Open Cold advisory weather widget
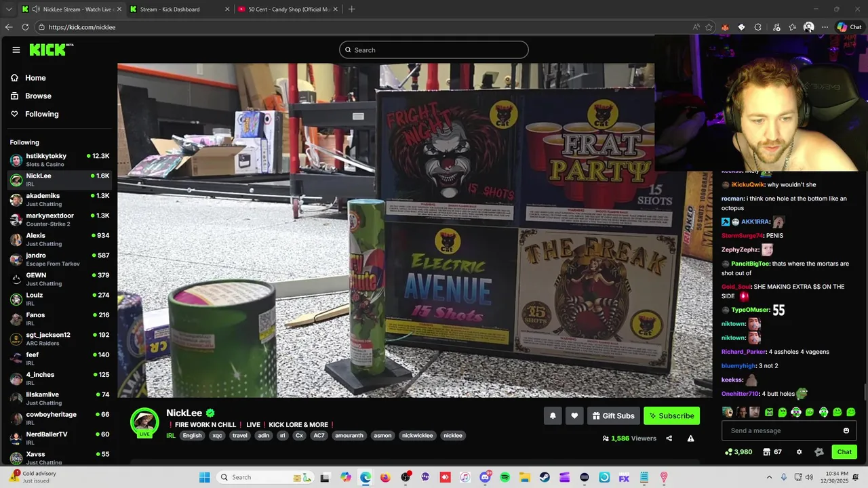868x488 pixels. 33,476
